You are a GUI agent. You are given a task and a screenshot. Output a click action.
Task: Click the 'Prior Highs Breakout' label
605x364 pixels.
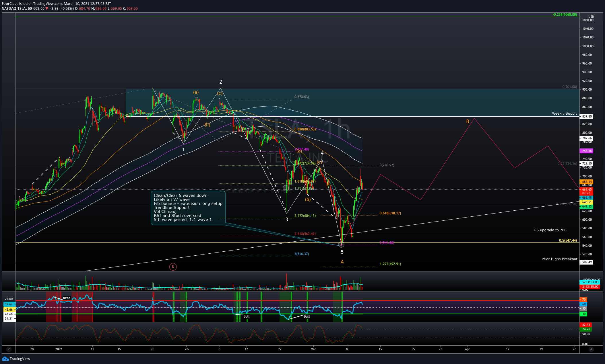(559, 259)
